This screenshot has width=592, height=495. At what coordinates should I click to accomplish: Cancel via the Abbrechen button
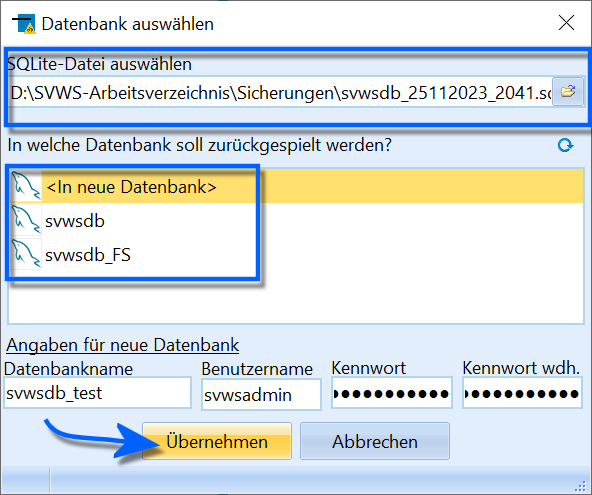pyautogui.click(x=375, y=441)
